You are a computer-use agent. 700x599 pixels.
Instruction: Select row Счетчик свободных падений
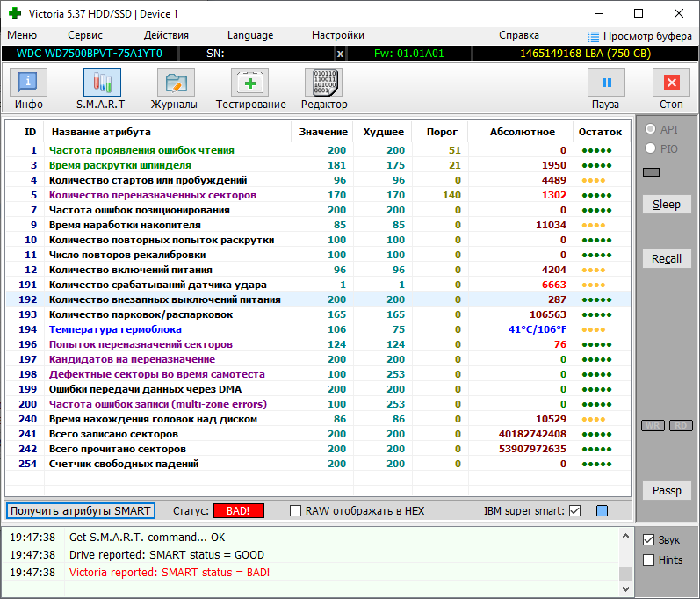pos(318,464)
